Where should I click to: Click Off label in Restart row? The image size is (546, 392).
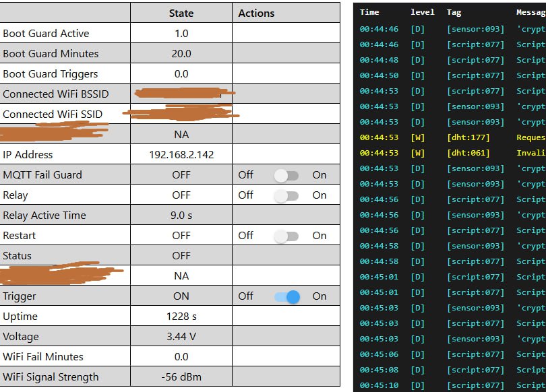[245, 235]
